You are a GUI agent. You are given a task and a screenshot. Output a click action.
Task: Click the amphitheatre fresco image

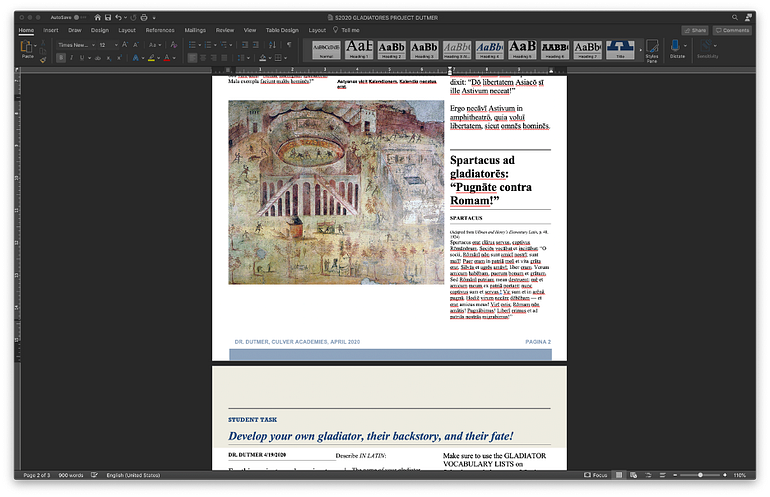coord(336,192)
